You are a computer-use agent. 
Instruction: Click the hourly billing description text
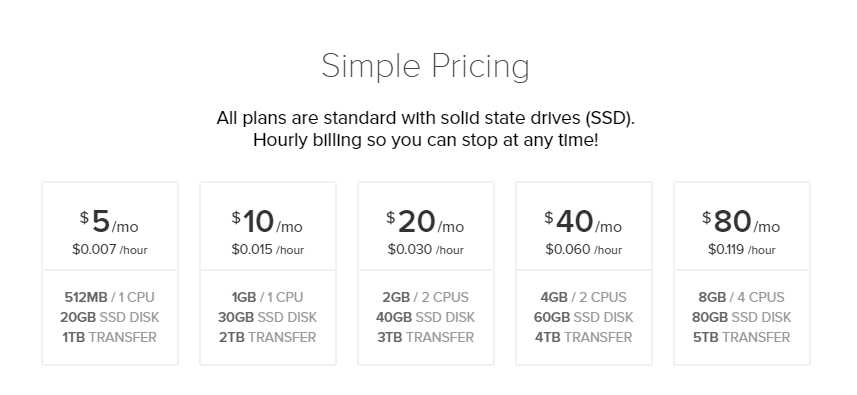[x=426, y=140]
